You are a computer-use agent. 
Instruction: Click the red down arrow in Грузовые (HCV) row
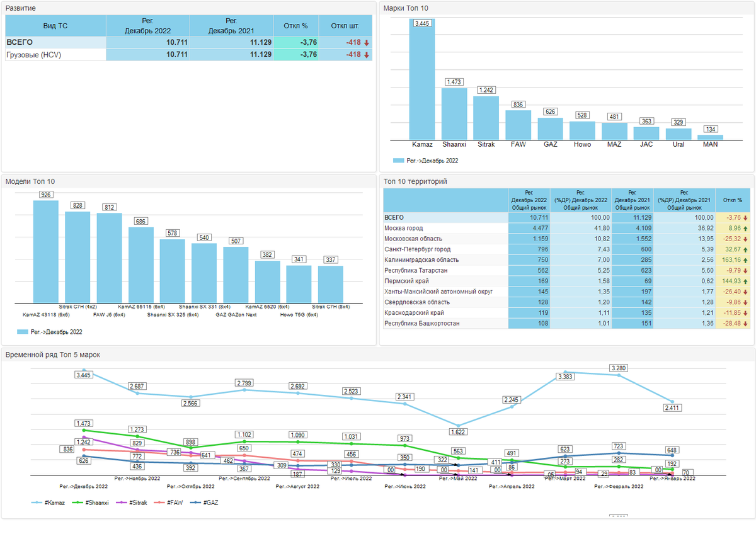[x=366, y=55]
